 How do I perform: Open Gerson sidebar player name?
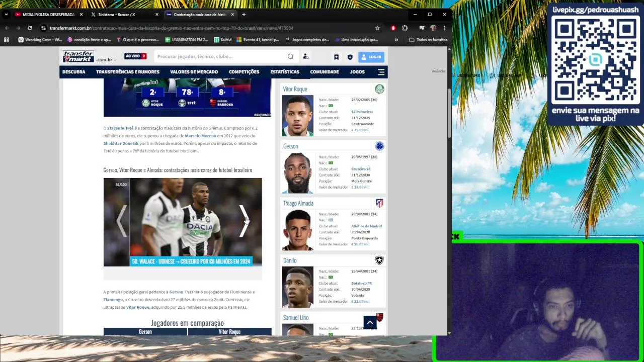point(290,146)
